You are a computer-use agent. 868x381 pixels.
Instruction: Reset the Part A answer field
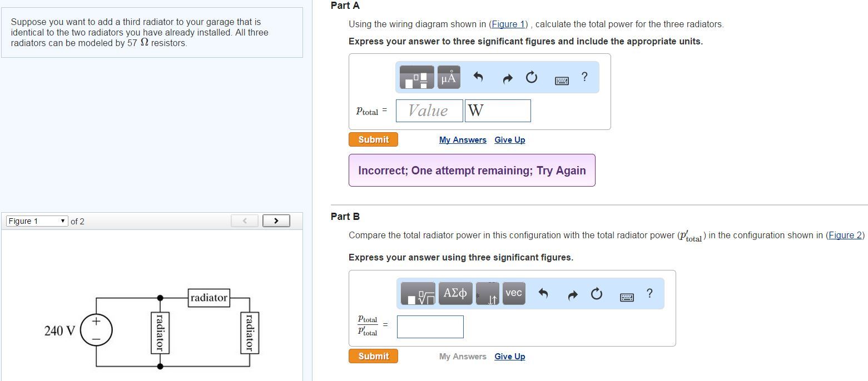coord(532,78)
